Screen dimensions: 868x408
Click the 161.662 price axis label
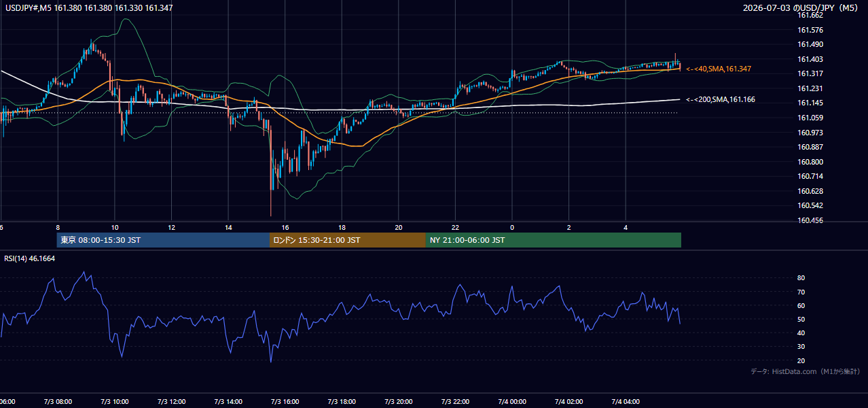pyautogui.click(x=810, y=16)
